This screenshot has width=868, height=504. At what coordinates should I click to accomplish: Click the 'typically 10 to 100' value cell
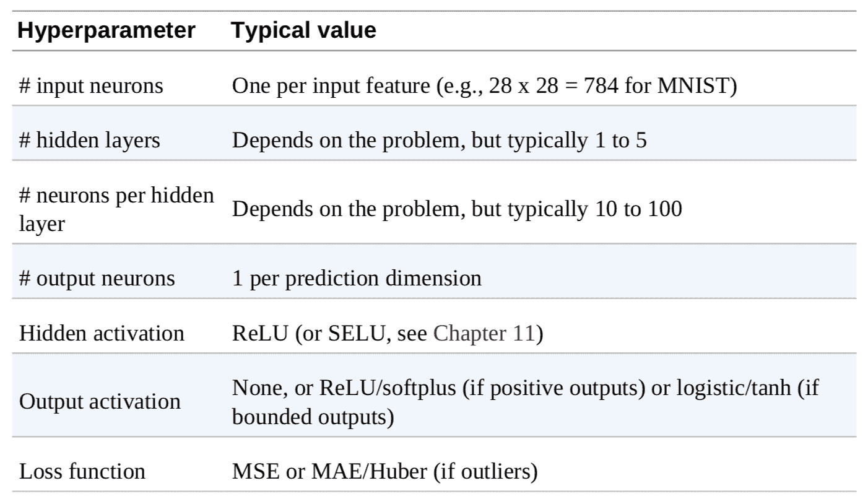tap(457, 209)
